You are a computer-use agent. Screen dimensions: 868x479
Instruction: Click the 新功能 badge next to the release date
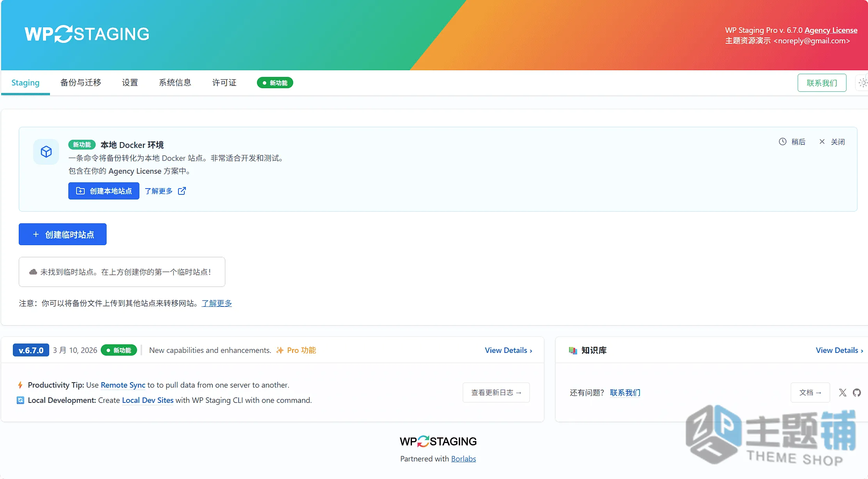click(x=119, y=350)
